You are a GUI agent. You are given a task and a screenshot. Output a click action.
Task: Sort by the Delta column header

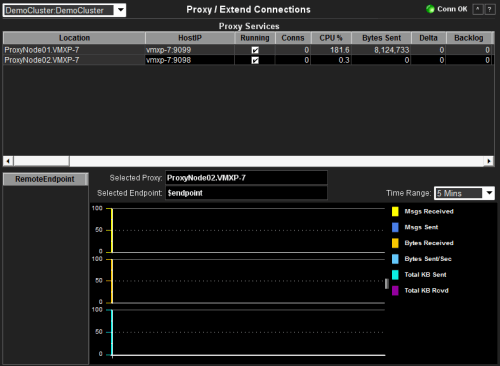(x=428, y=38)
